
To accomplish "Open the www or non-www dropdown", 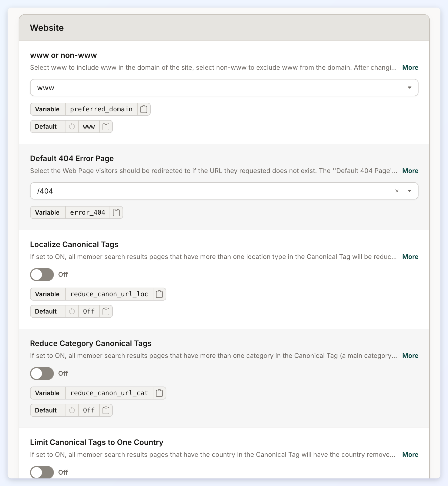I will pos(224,88).
